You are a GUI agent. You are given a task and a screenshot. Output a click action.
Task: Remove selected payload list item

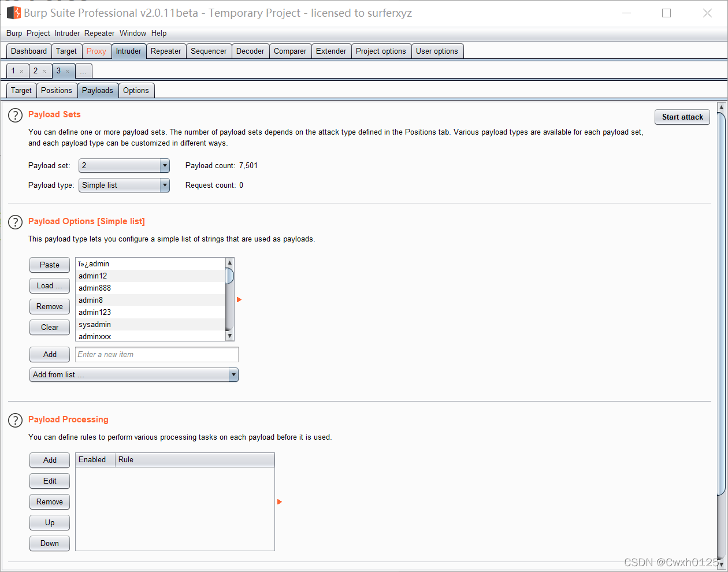click(50, 307)
